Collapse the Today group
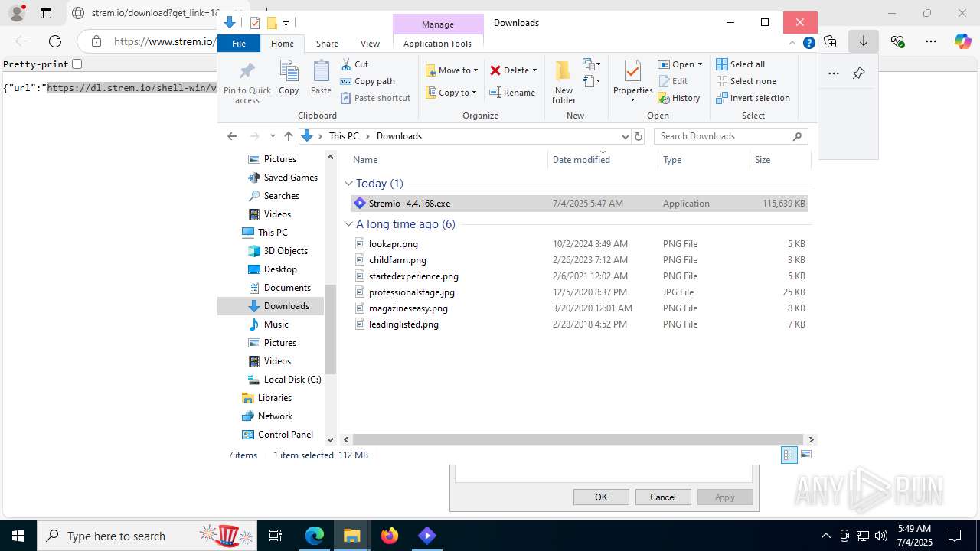Viewport: 980px width, 551px height. (x=348, y=184)
